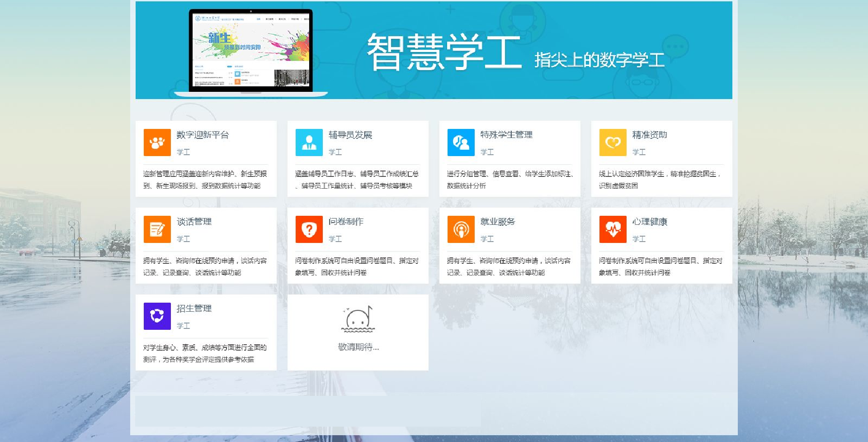Image resolution: width=868 pixels, height=442 pixels.
Task: Open the 谈话管理 title link
Action: [194, 222]
